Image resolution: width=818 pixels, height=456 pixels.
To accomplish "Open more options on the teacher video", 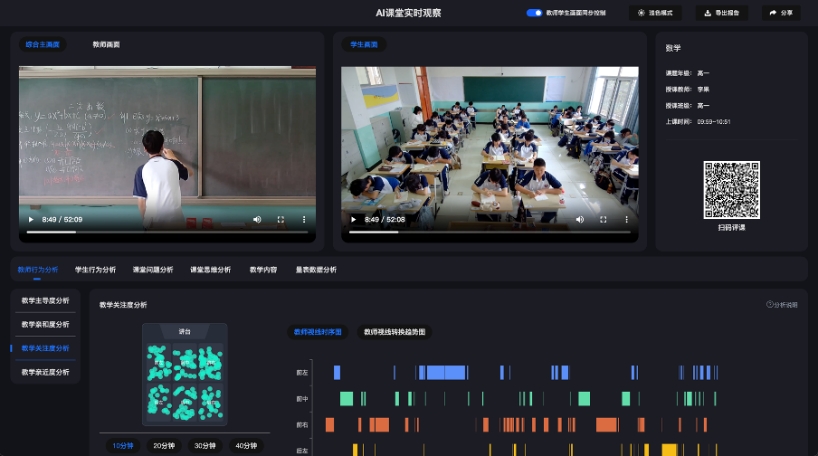I will (304, 219).
